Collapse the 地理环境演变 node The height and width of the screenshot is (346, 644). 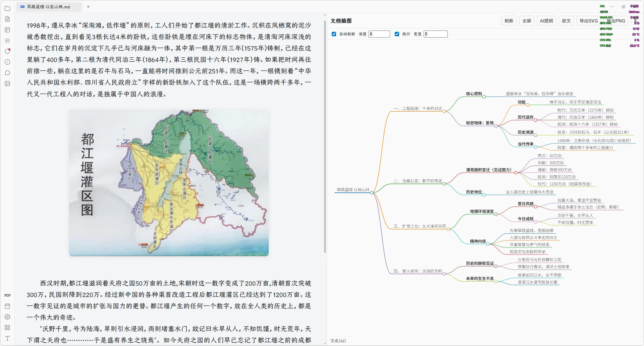(496, 214)
